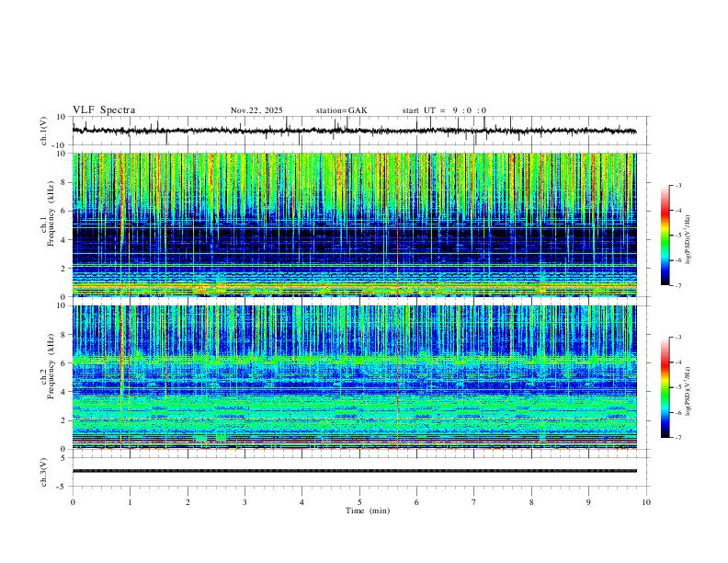The width and height of the screenshot is (728, 563).
Task: Click the upper color scale bar for ch.1
Action: [x=665, y=236]
